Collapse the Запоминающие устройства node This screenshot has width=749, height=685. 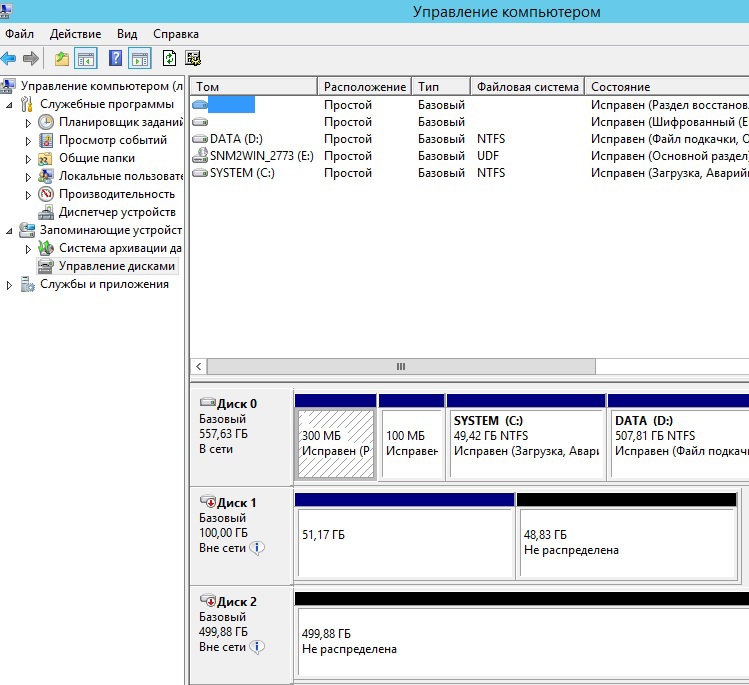click(x=9, y=231)
